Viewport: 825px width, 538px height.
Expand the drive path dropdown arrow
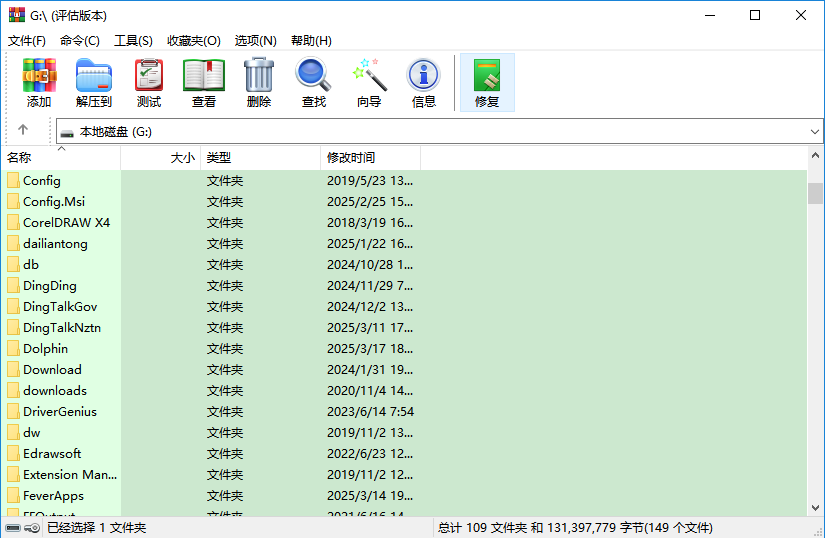click(x=815, y=131)
